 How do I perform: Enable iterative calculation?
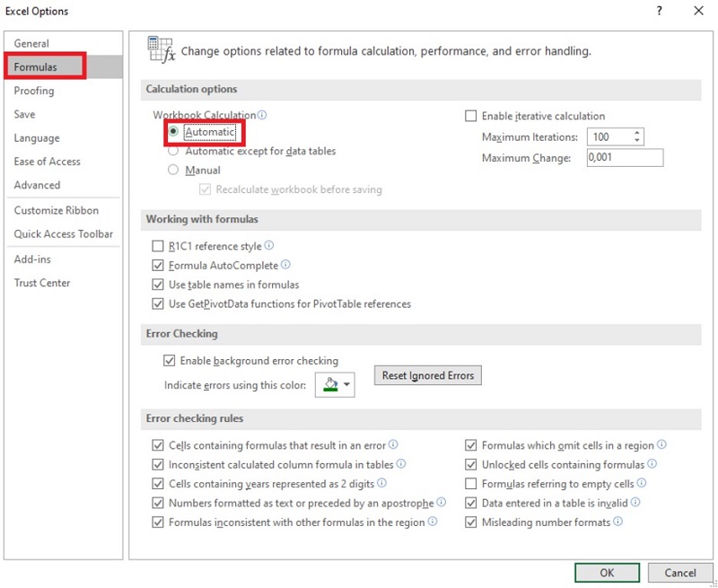pyautogui.click(x=470, y=116)
